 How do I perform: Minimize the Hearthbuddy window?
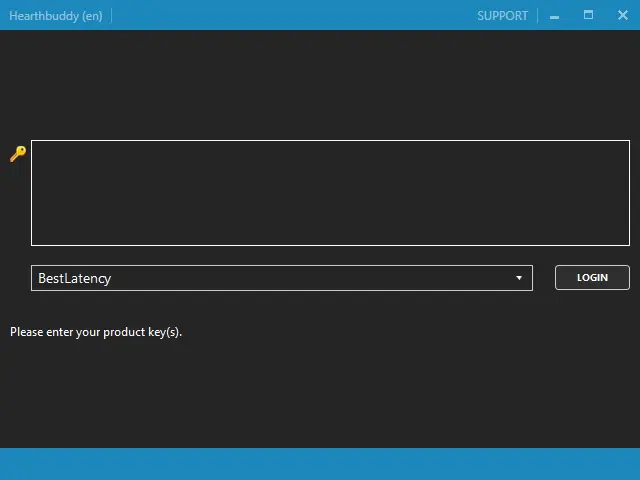point(554,16)
